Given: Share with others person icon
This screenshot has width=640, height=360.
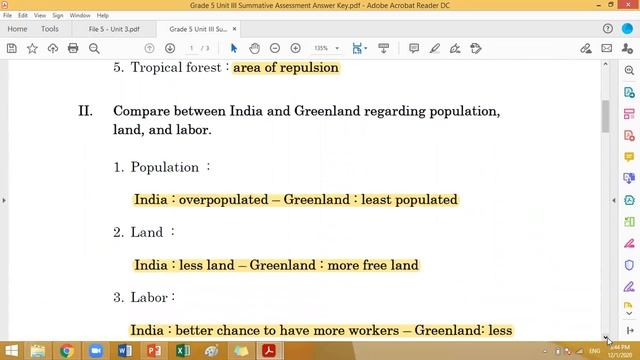Looking at the screenshot, I should pos(627,49).
